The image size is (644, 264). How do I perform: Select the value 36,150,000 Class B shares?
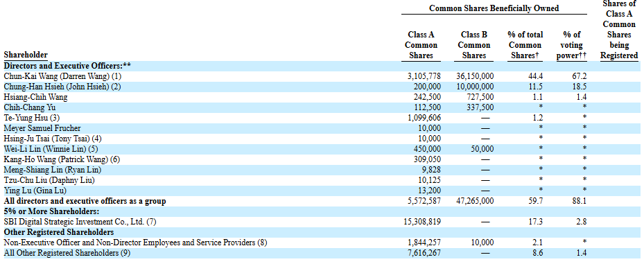pos(475,76)
